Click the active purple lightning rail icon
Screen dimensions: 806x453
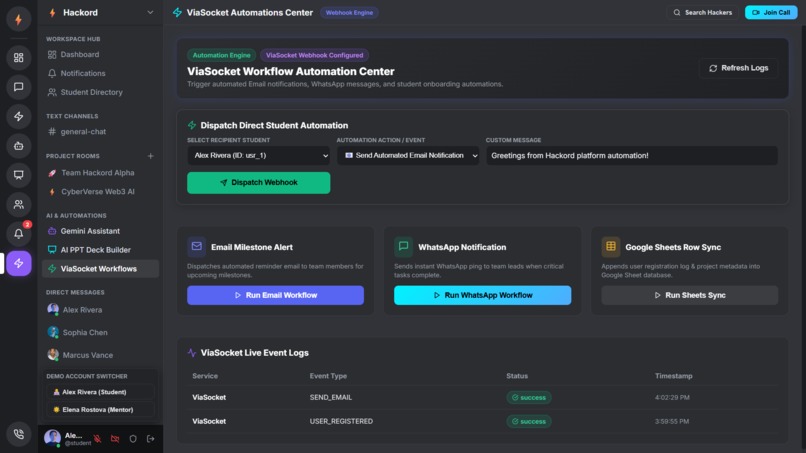(x=19, y=263)
